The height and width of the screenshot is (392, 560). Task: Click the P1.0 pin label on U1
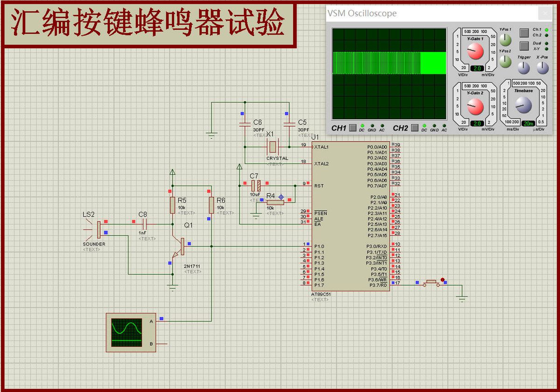[319, 246]
